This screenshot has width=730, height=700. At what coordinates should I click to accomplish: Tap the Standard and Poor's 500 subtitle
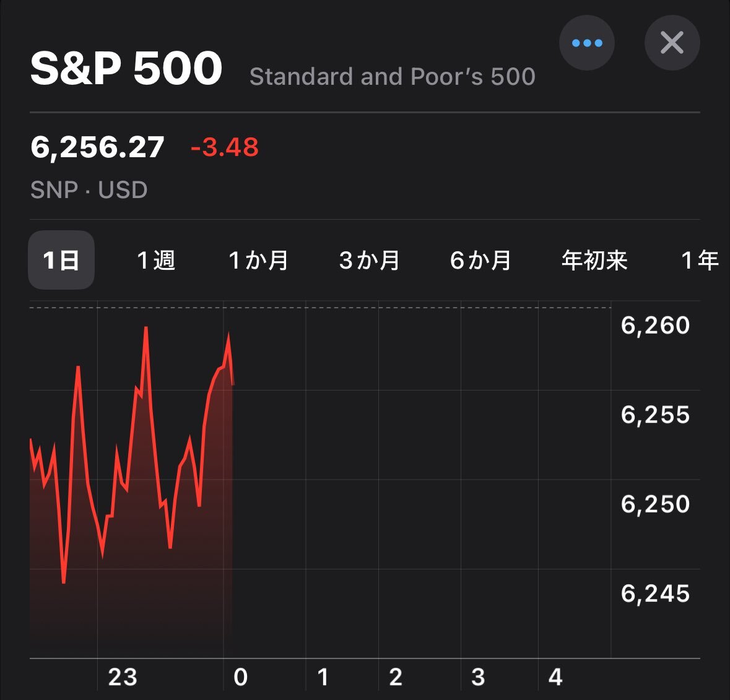(x=393, y=76)
